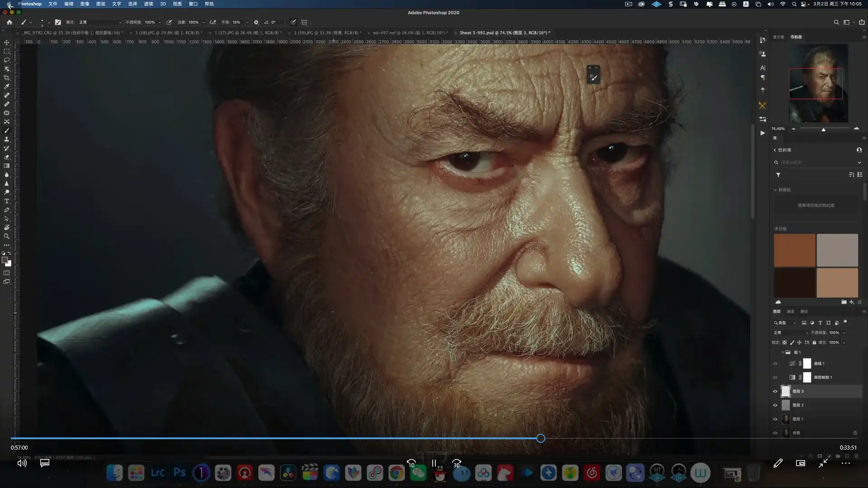
Task: Toggle visibility of 图层 3 layer
Action: pyautogui.click(x=775, y=391)
